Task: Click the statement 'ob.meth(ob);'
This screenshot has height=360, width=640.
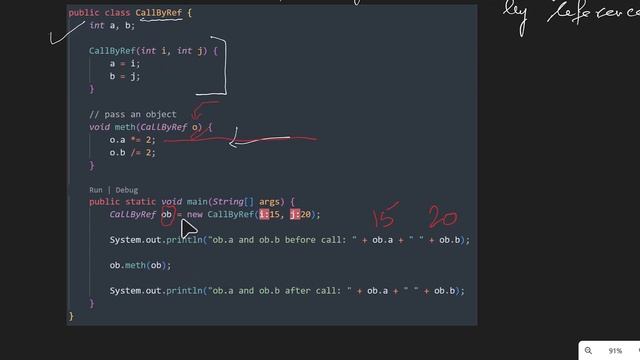Action: (x=140, y=265)
